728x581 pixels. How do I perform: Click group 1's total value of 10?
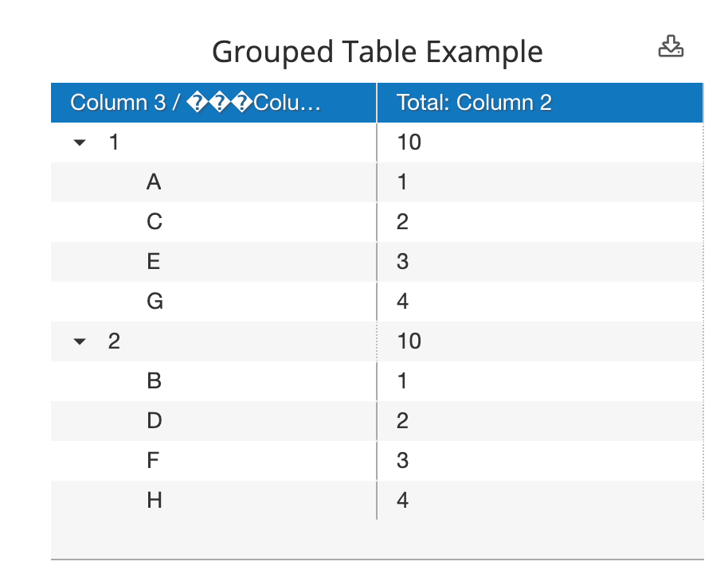pyautogui.click(x=409, y=142)
